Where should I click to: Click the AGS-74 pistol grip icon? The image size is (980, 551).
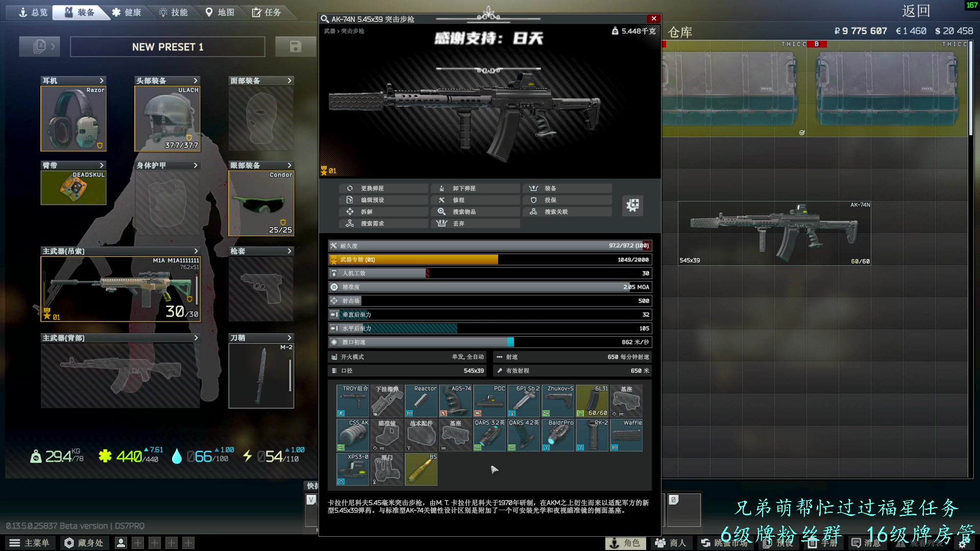(x=455, y=401)
